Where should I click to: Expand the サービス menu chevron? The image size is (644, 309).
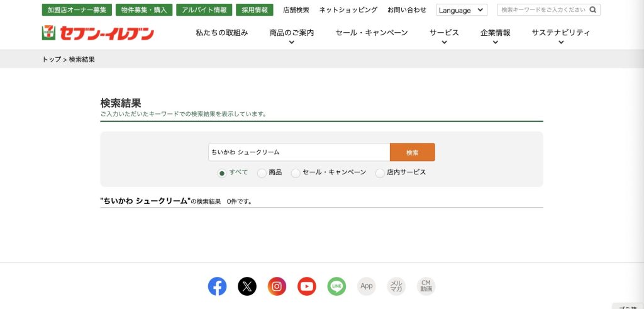[x=444, y=42]
